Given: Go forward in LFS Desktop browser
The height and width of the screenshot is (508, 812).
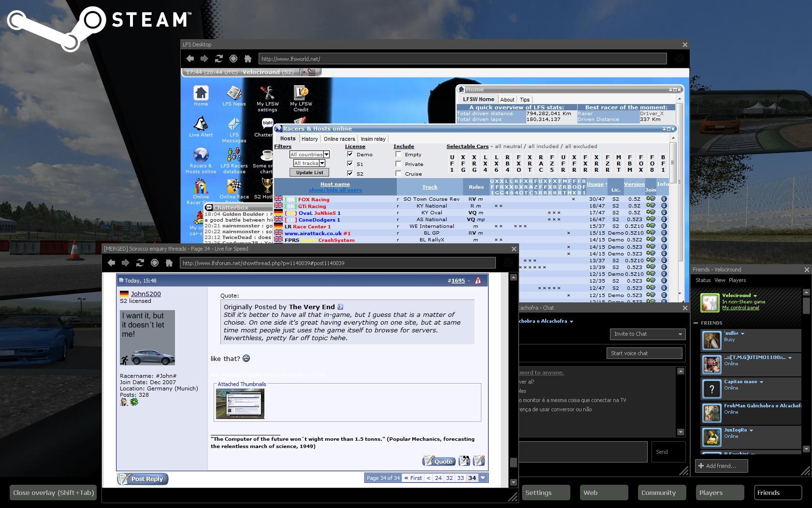Looking at the screenshot, I should point(204,59).
